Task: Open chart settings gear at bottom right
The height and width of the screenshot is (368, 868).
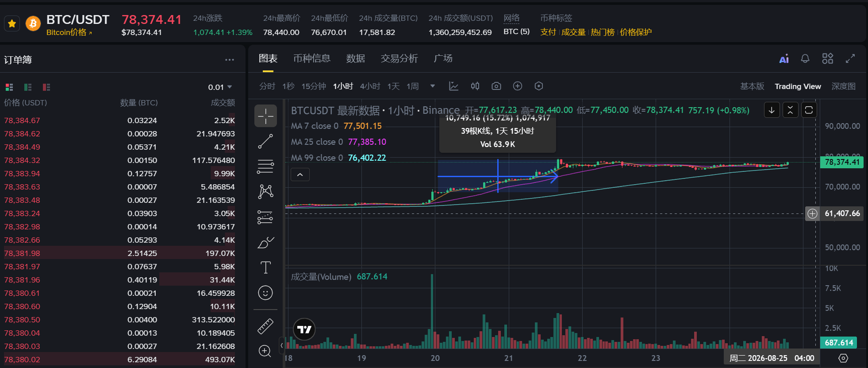Action: (x=843, y=358)
